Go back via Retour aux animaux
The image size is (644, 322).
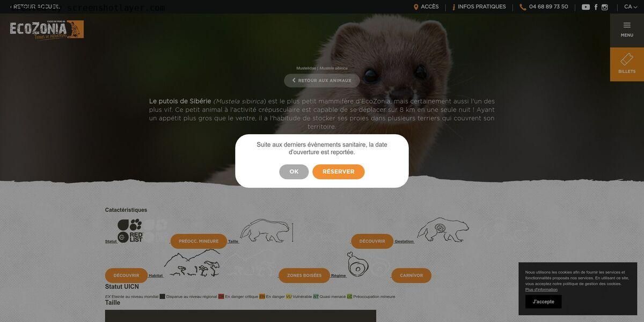tap(322, 80)
